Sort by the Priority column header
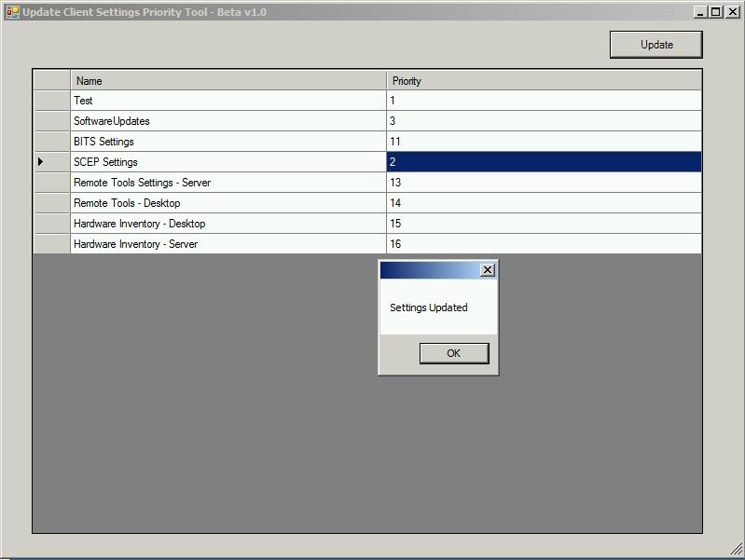Viewport: 745px width, 560px height. click(x=543, y=81)
